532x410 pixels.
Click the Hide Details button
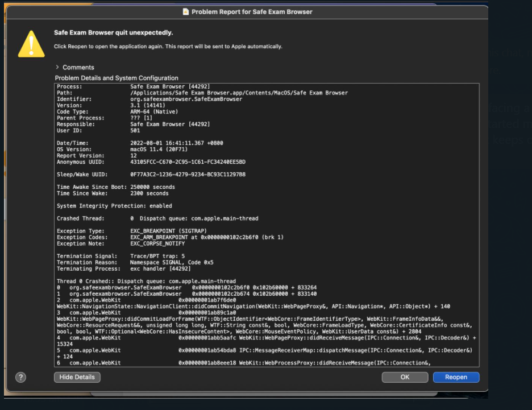click(77, 377)
